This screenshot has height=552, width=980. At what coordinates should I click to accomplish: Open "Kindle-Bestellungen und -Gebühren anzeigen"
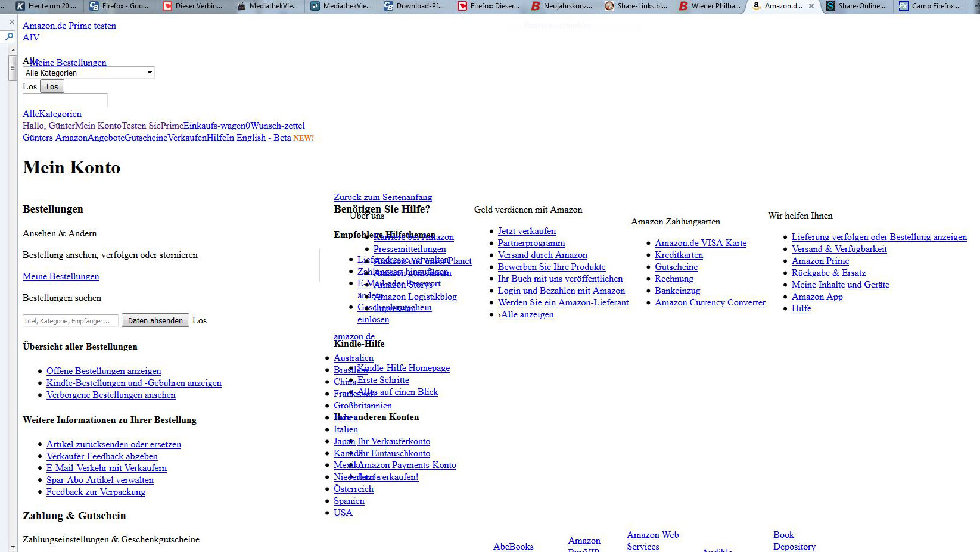(x=134, y=383)
